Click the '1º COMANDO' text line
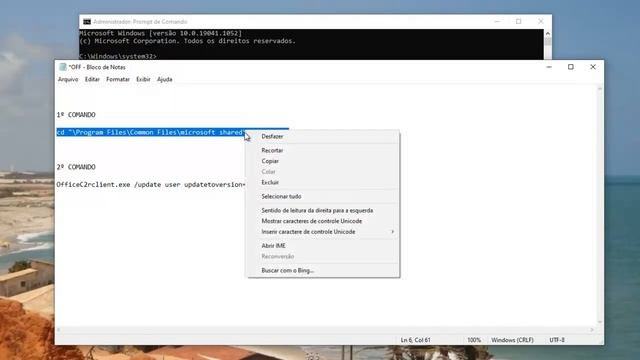The image size is (640, 360). tap(76, 115)
